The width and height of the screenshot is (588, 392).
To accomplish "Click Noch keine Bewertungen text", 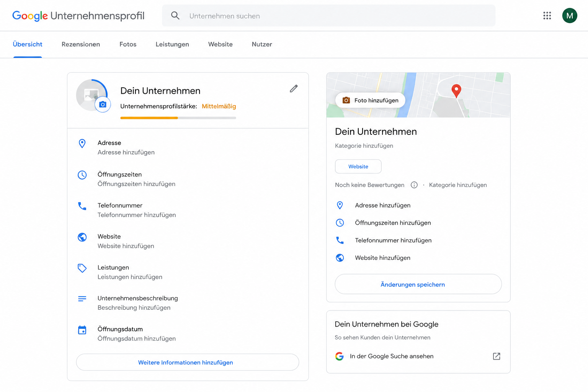I will tap(369, 185).
